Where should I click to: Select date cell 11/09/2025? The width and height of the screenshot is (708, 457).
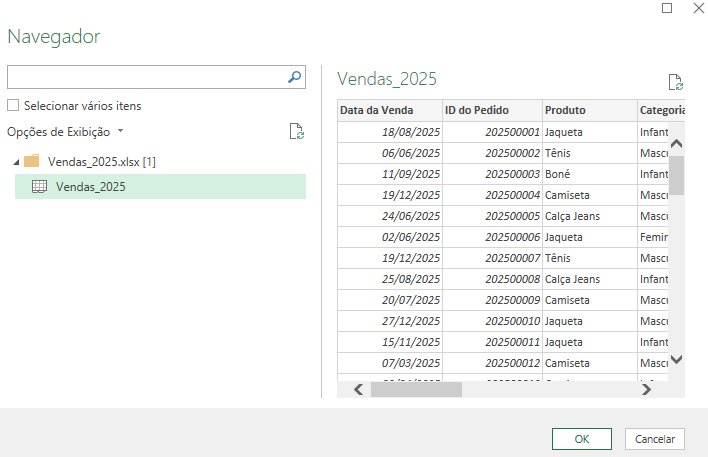[390, 174]
